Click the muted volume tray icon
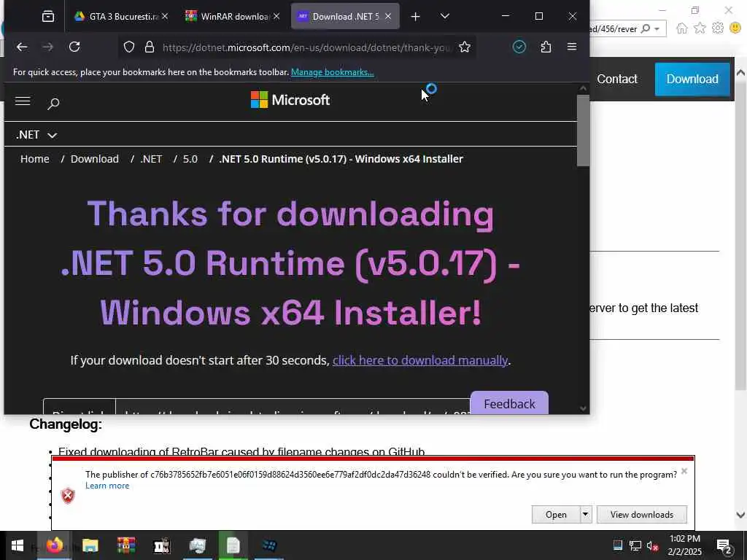The width and height of the screenshot is (747, 560). tap(652, 545)
